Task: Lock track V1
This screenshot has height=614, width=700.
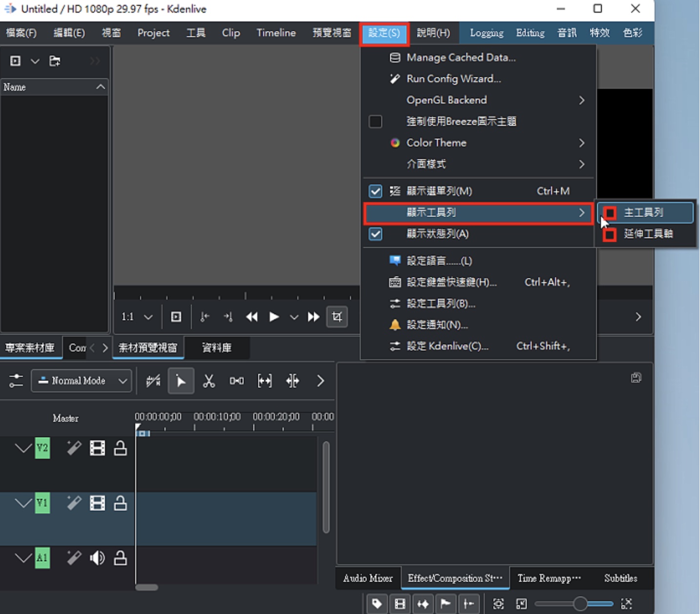Action: click(x=121, y=503)
